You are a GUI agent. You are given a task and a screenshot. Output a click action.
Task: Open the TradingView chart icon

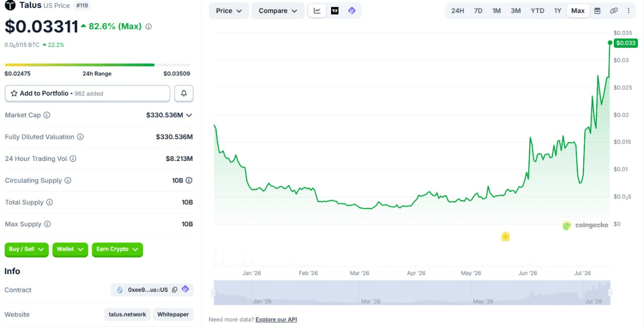pos(335,11)
